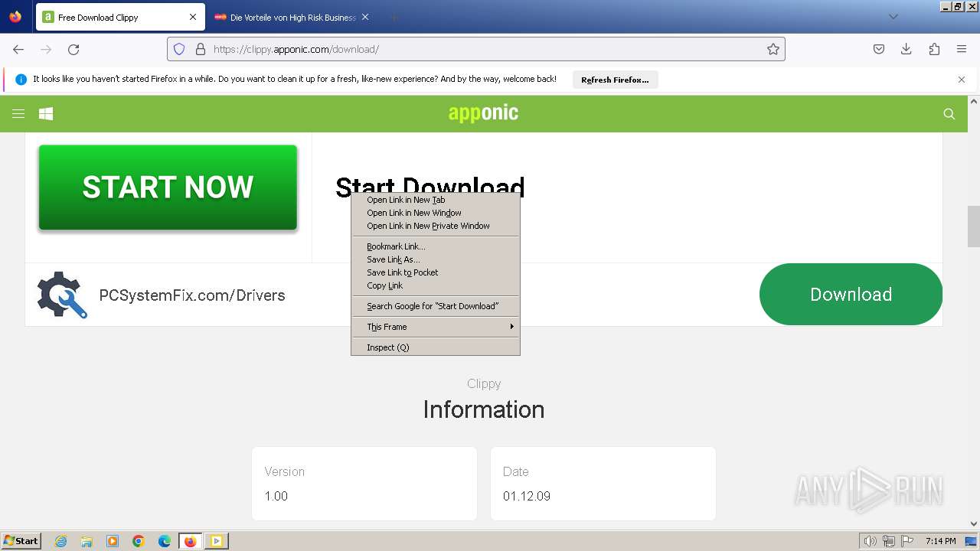Open the Windows Start menu

point(21,540)
